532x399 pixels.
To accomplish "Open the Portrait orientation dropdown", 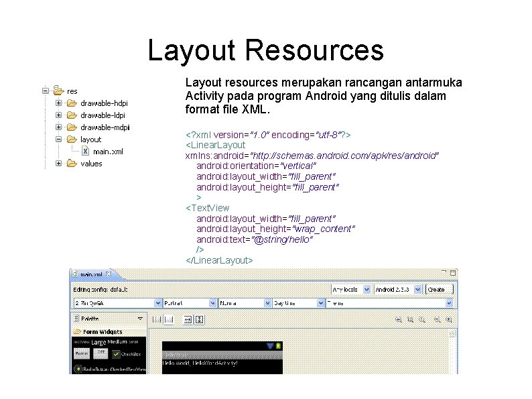I will click(190, 302).
